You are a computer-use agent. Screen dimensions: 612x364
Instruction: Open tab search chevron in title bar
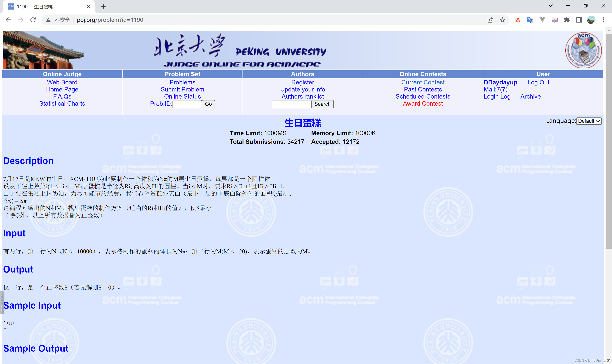550,6
